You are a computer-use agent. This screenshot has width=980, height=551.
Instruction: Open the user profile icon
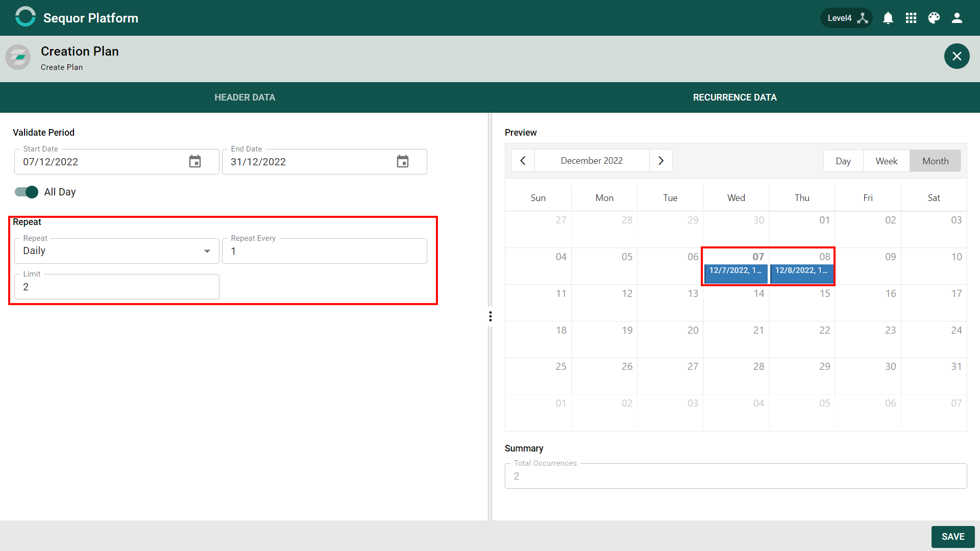tap(957, 18)
